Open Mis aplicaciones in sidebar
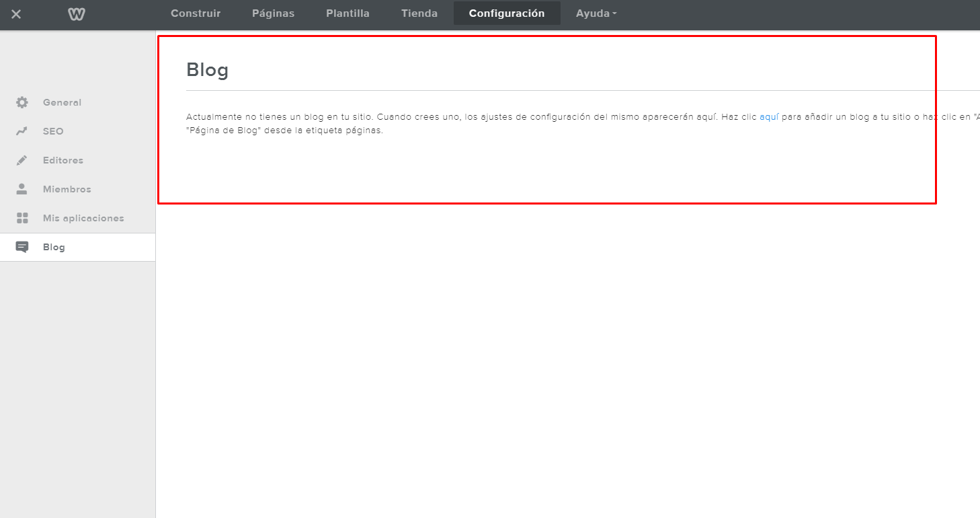The height and width of the screenshot is (518, 980). [x=77, y=218]
